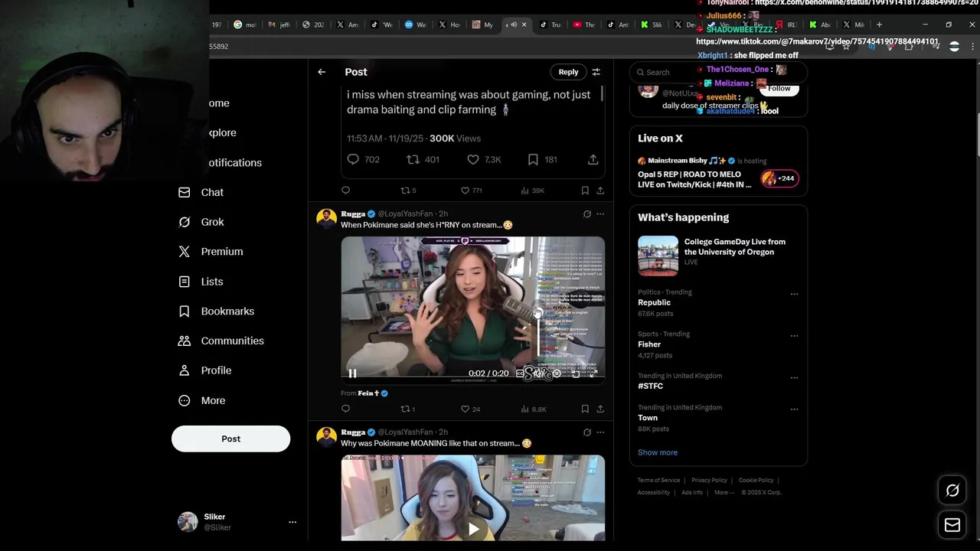
Task: Click the X Search input field
Action: [x=718, y=72]
